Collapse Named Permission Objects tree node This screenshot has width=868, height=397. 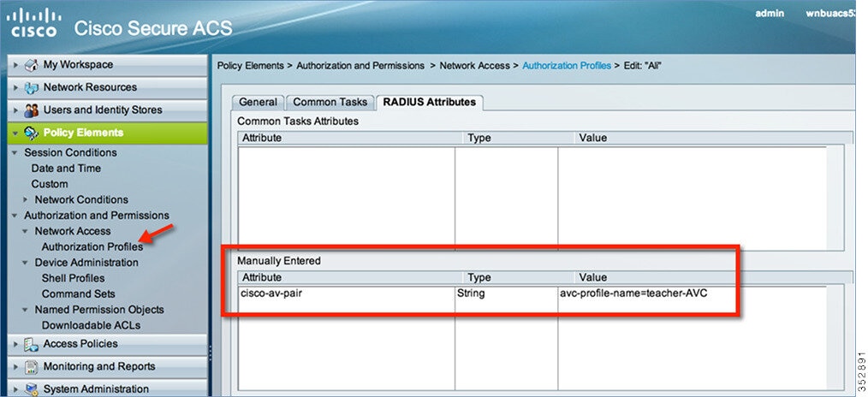25,310
